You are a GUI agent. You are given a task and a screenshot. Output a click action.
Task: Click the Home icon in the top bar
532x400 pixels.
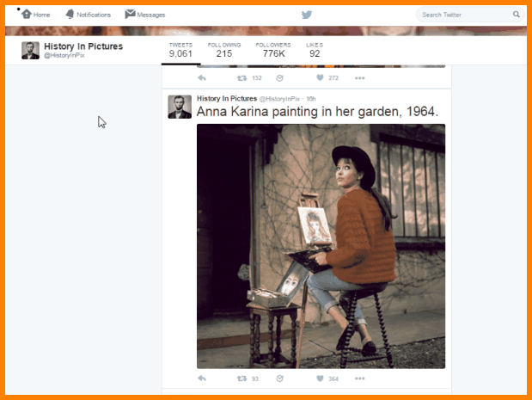tap(27, 15)
